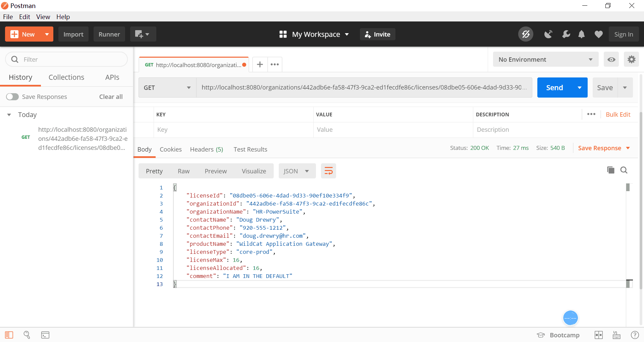Open the notifications bell

point(582,34)
